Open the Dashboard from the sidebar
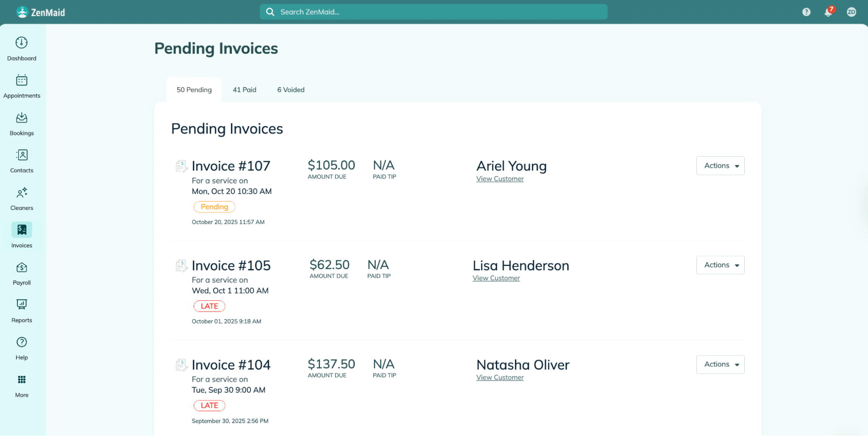Image resolution: width=868 pixels, height=436 pixels. (x=22, y=43)
